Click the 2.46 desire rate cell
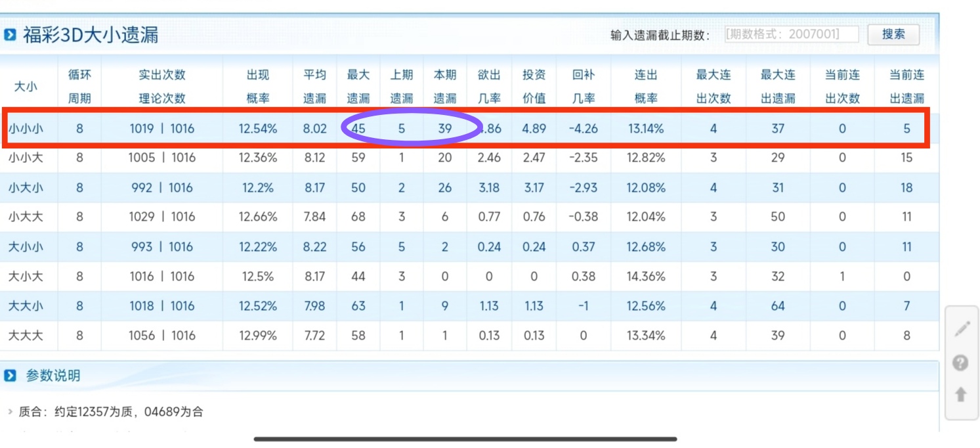The width and height of the screenshot is (980, 448). point(489,158)
